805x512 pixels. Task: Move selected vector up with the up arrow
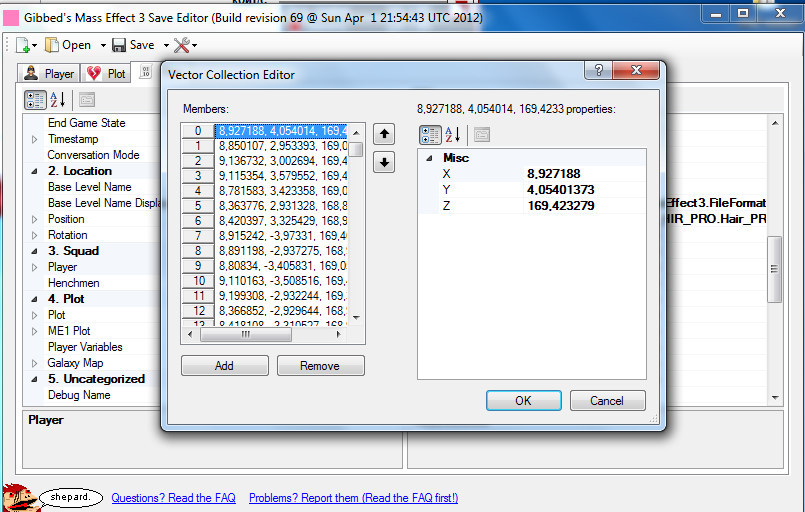383,134
